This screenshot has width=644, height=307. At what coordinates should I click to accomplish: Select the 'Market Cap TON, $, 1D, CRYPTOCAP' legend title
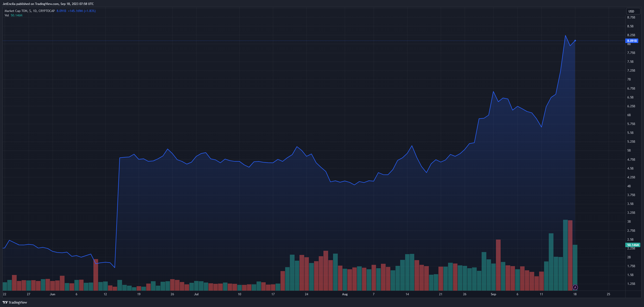[30, 11]
